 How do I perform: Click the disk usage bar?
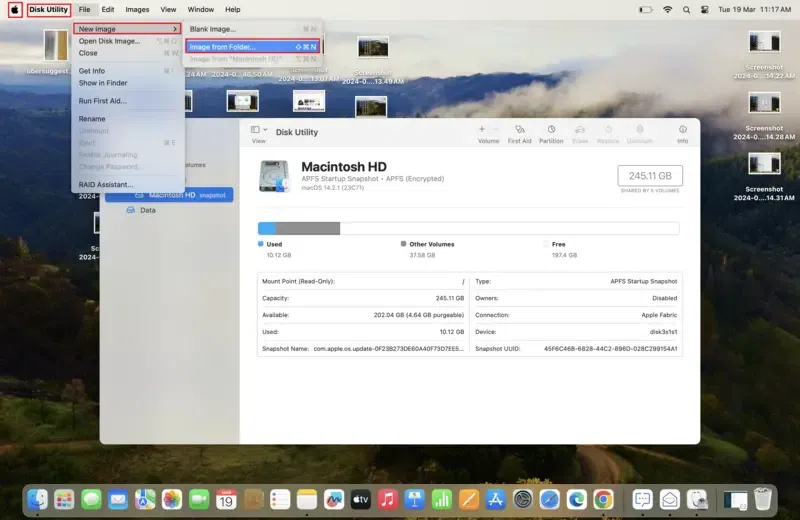click(468, 228)
